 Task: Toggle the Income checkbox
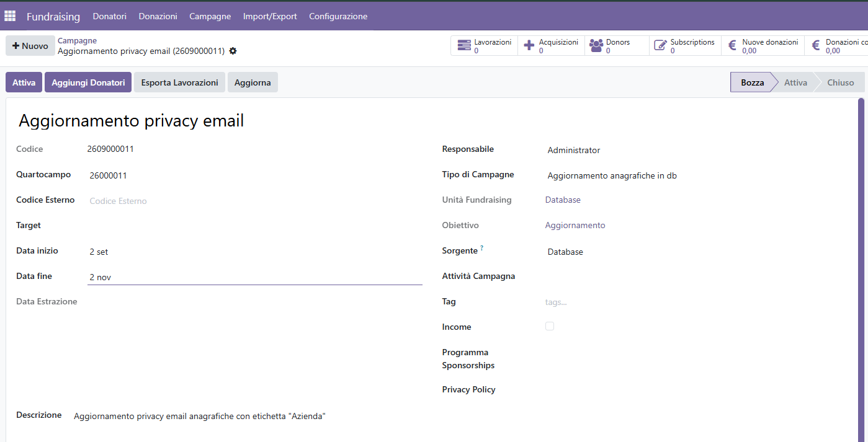(550, 326)
